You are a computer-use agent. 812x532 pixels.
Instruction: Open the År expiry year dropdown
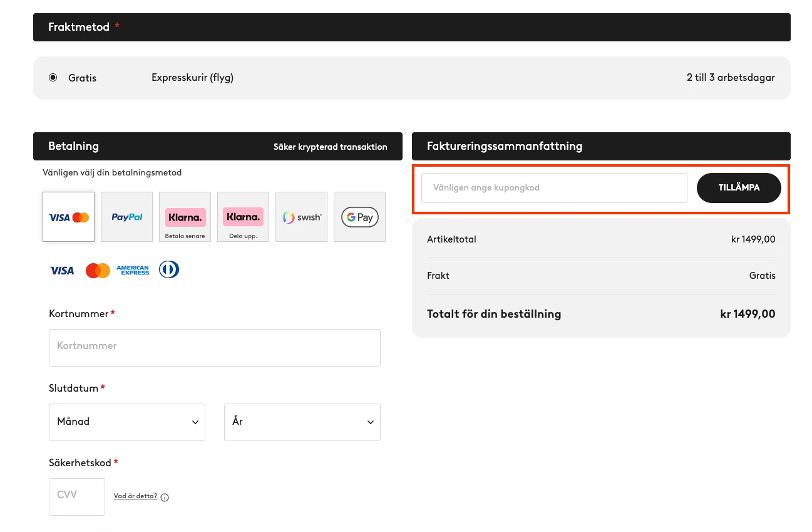coord(302,422)
